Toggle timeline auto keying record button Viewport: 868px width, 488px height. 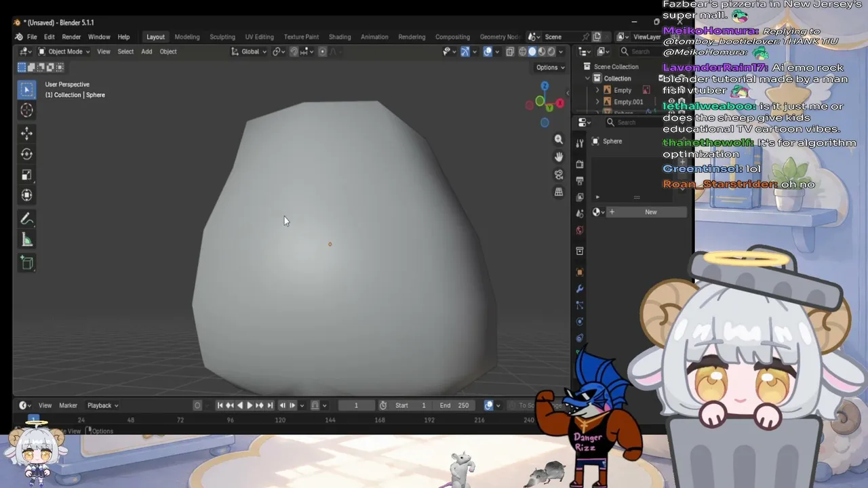tap(197, 405)
